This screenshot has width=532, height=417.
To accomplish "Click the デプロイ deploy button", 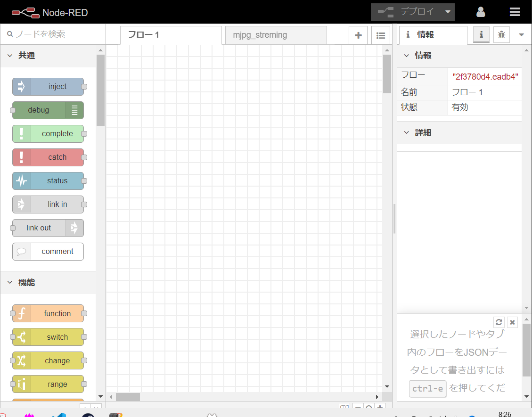I will point(406,12).
